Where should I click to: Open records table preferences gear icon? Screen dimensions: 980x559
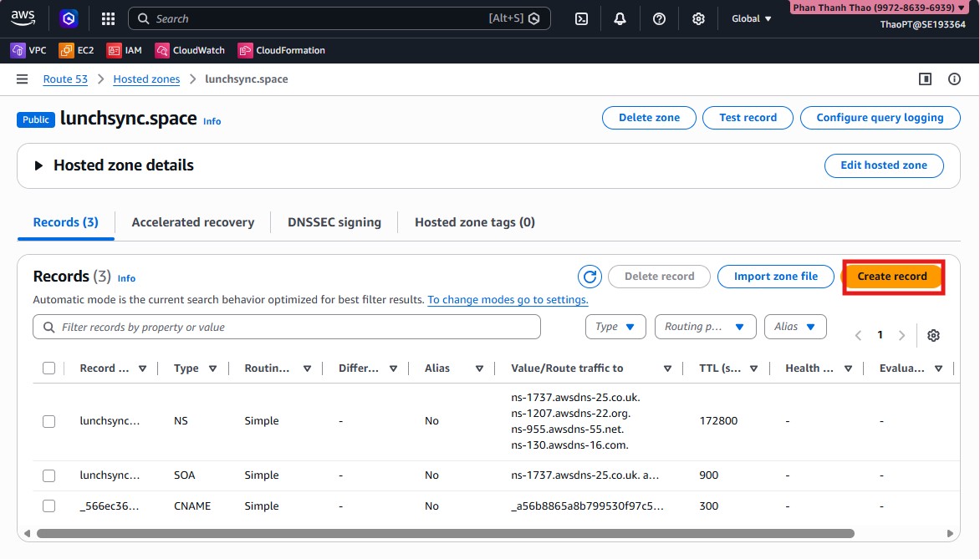[934, 335]
